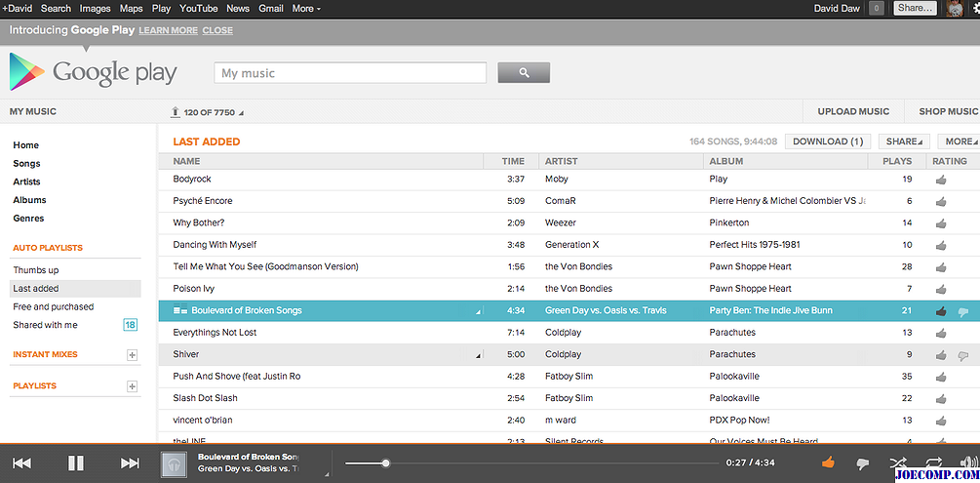Screen dimensions: 980x483
Task: Toggle repeat playback mode
Action: click(933, 463)
